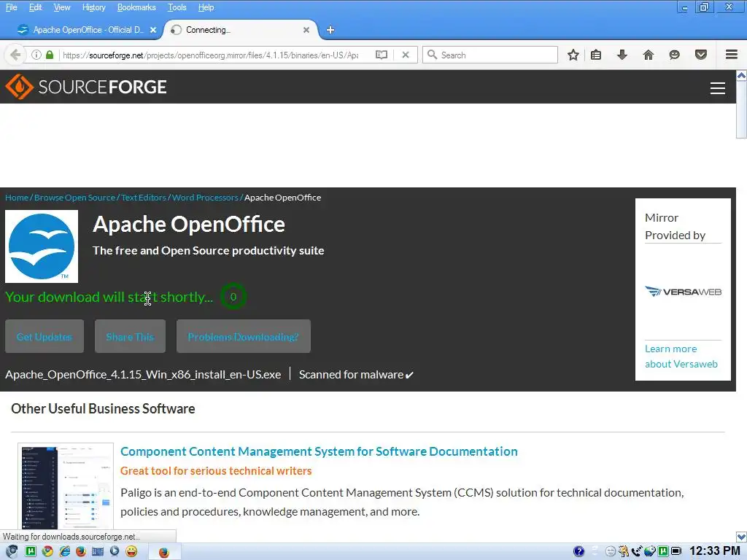Open the History menu

tap(94, 7)
